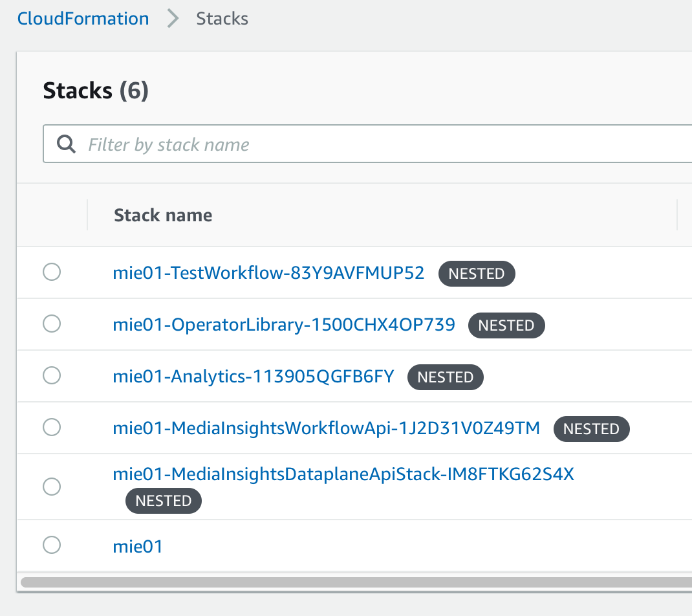
Task: Open the mie01-OperatorLibrary-1500CHX4OP739 stack
Action: click(284, 325)
